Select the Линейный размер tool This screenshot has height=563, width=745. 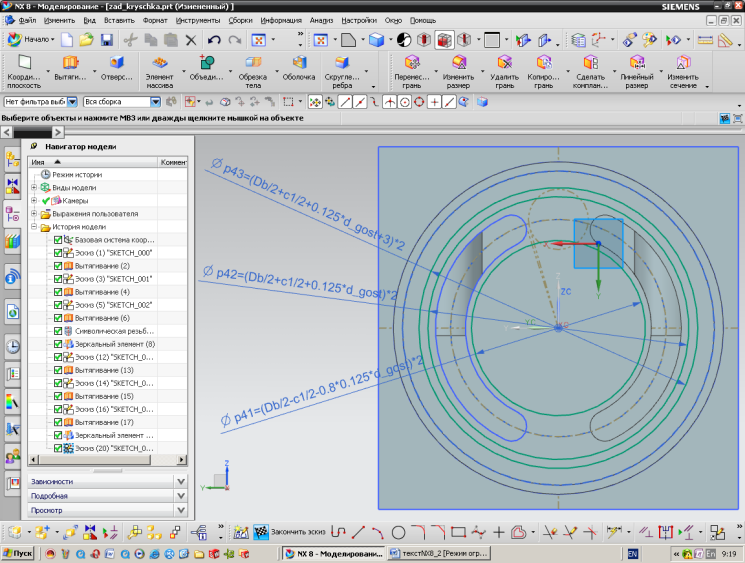(x=637, y=72)
